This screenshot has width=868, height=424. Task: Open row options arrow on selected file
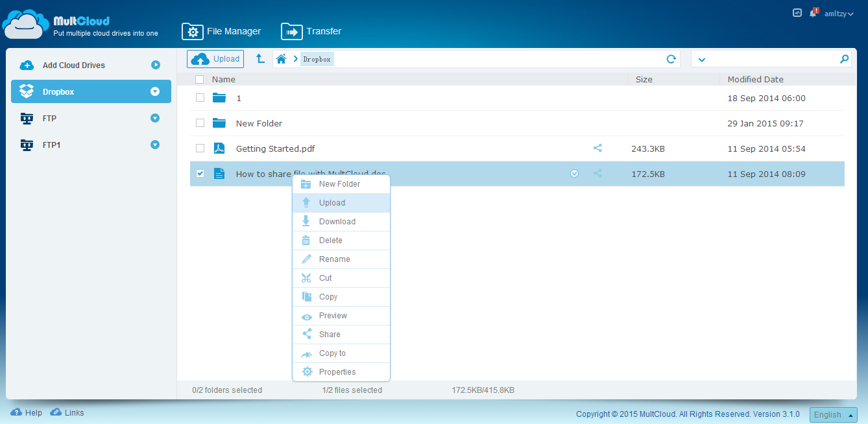pos(574,174)
